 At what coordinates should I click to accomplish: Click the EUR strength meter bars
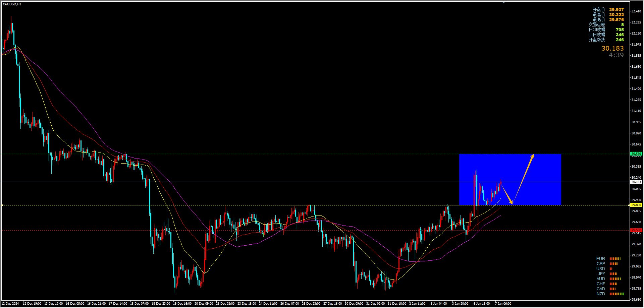point(615,259)
